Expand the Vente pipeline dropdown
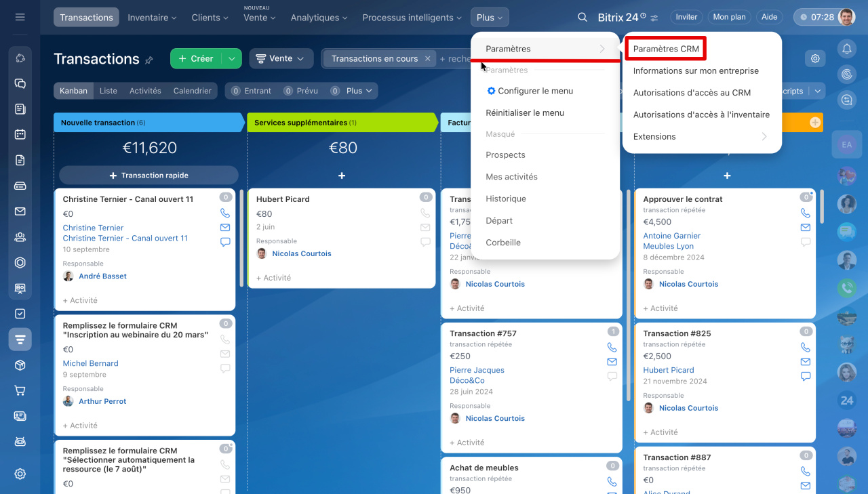Image resolution: width=868 pixels, height=494 pixels. pyautogui.click(x=281, y=58)
